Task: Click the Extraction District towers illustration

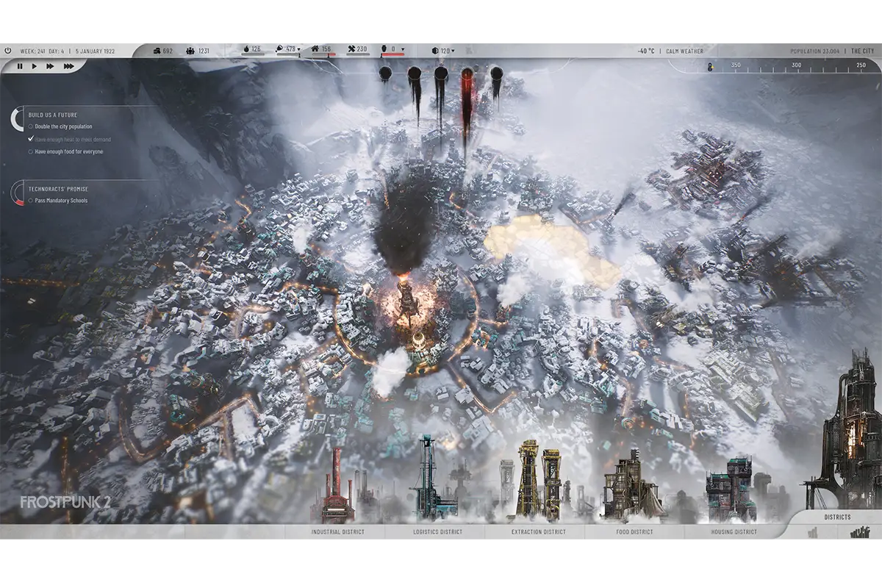Action: point(539,482)
